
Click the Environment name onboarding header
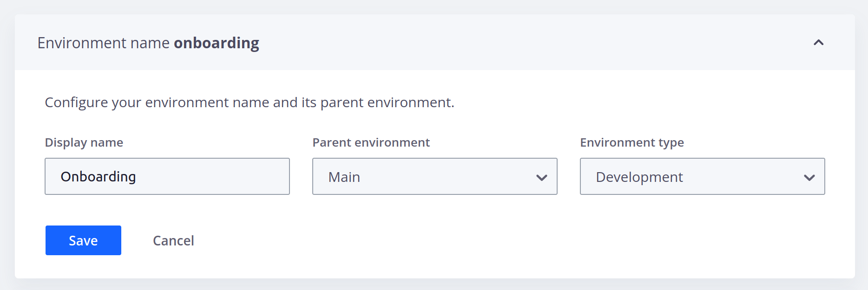pos(149,42)
